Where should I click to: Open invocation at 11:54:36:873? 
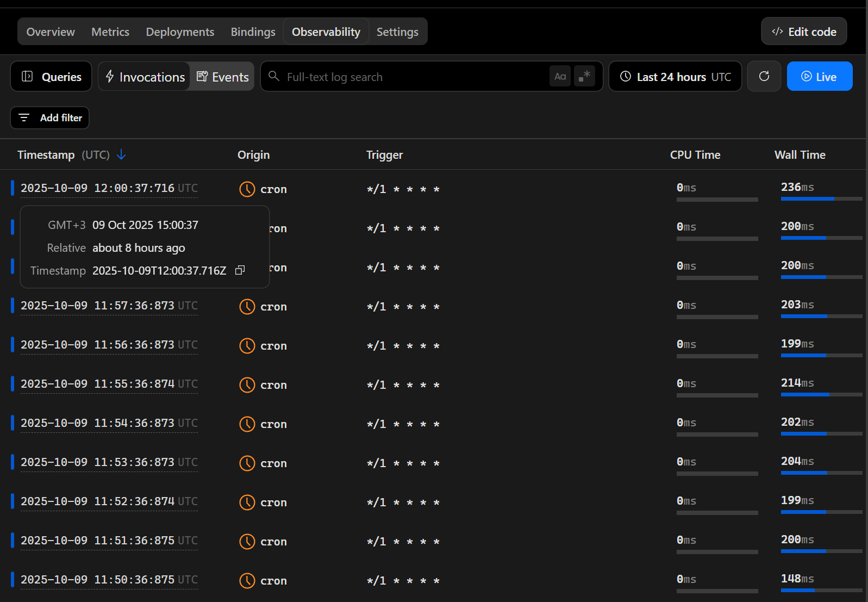click(x=109, y=423)
